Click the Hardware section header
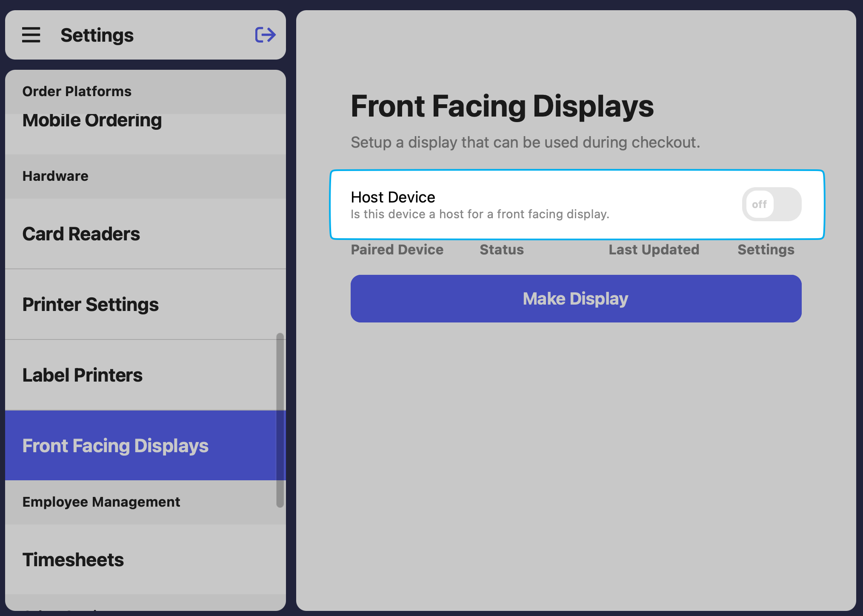Screen dimensions: 863x616 coord(55,176)
